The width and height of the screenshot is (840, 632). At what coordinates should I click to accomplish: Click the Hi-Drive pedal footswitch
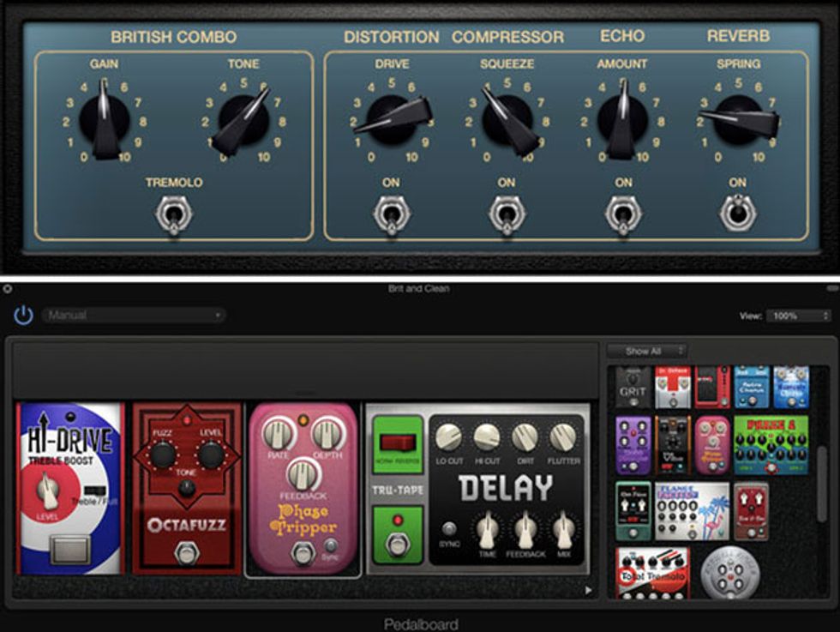click(x=70, y=550)
